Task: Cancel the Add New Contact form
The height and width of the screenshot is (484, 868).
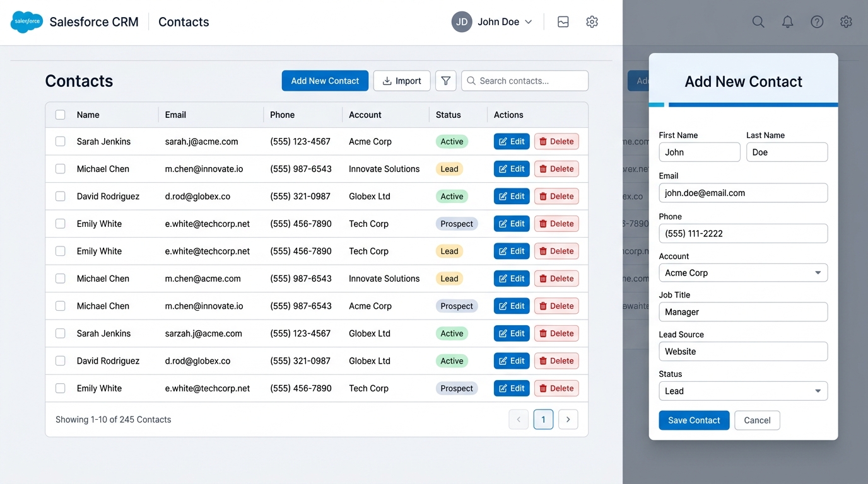Action: click(757, 420)
